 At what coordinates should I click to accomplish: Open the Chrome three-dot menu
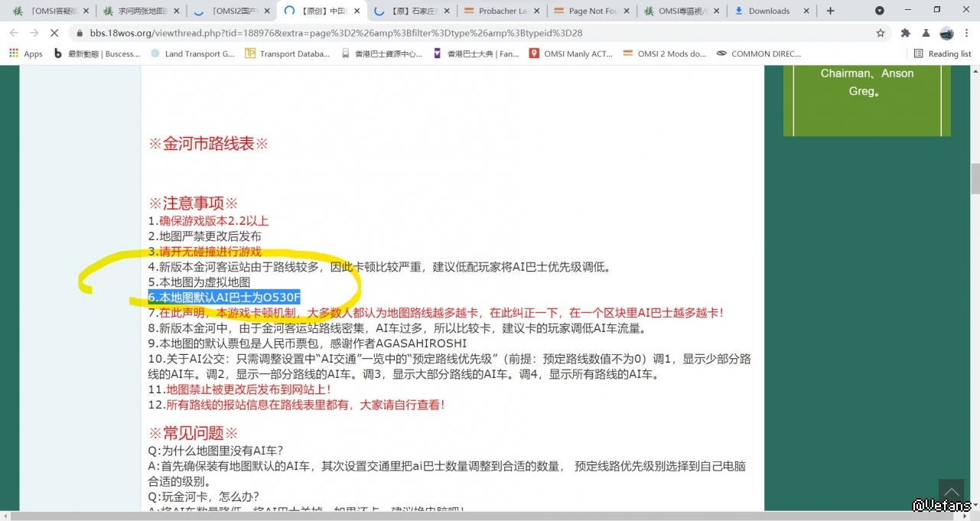[x=967, y=33]
